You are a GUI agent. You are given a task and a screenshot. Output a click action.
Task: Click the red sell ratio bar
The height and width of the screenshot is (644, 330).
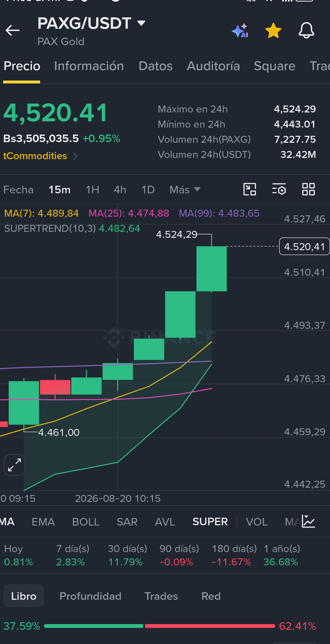coord(210,626)
